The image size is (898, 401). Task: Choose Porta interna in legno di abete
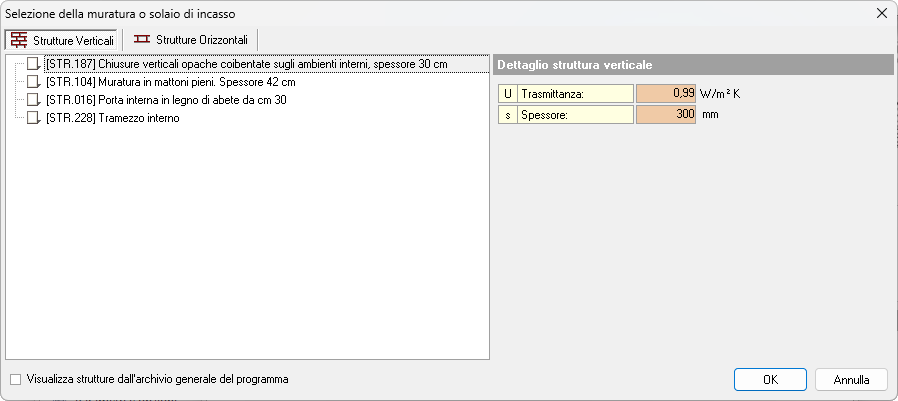(x=167, y=100)
